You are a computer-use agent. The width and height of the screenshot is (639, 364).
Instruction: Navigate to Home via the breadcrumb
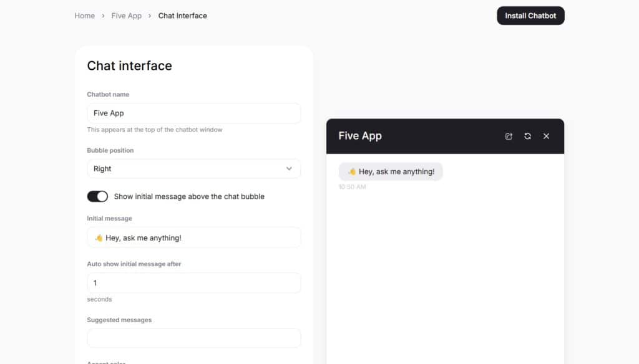click(x=85, y=16)
